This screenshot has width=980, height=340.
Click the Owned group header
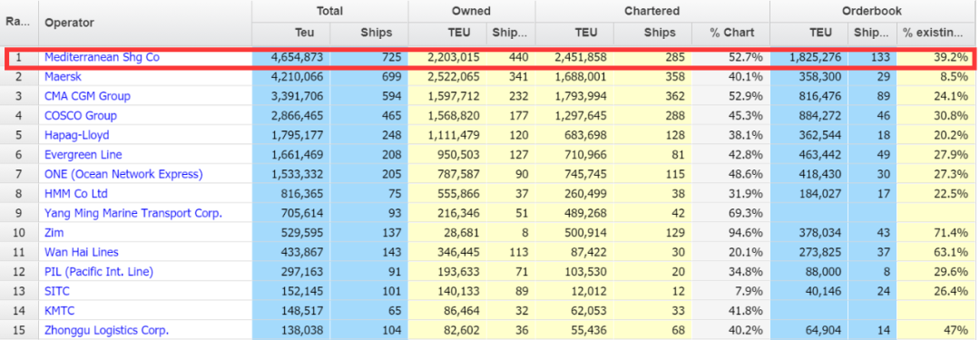[471, 11]
